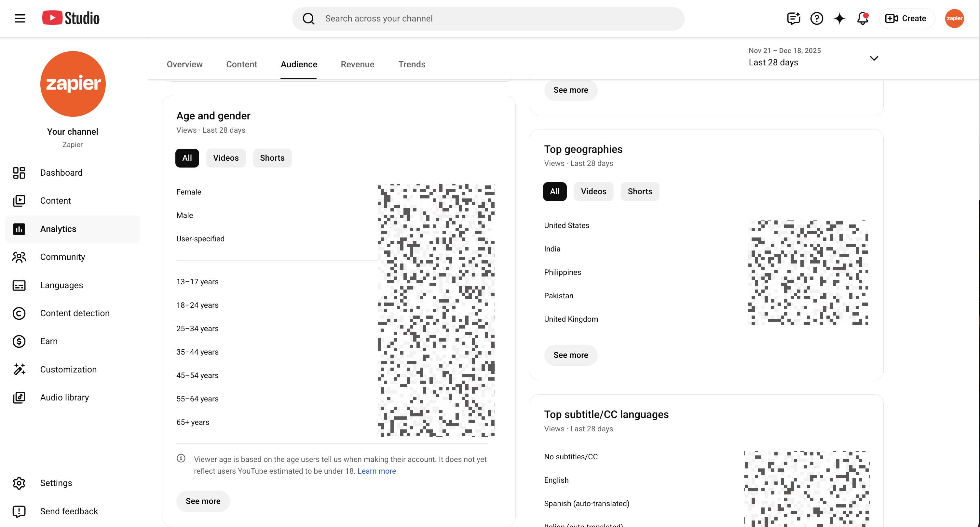Expand See more under Top geographies
The height and width of the screenshot is (527, 980).
(x=570, y=355)
